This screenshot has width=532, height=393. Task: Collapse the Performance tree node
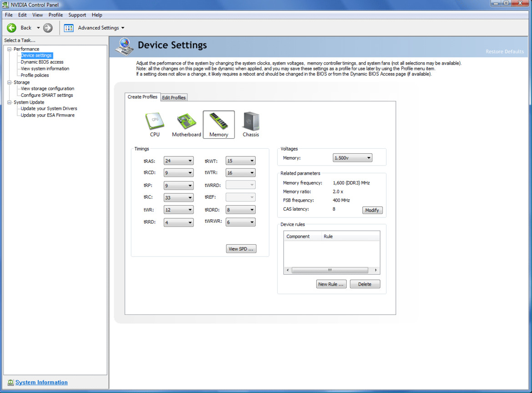click(10, 49)
